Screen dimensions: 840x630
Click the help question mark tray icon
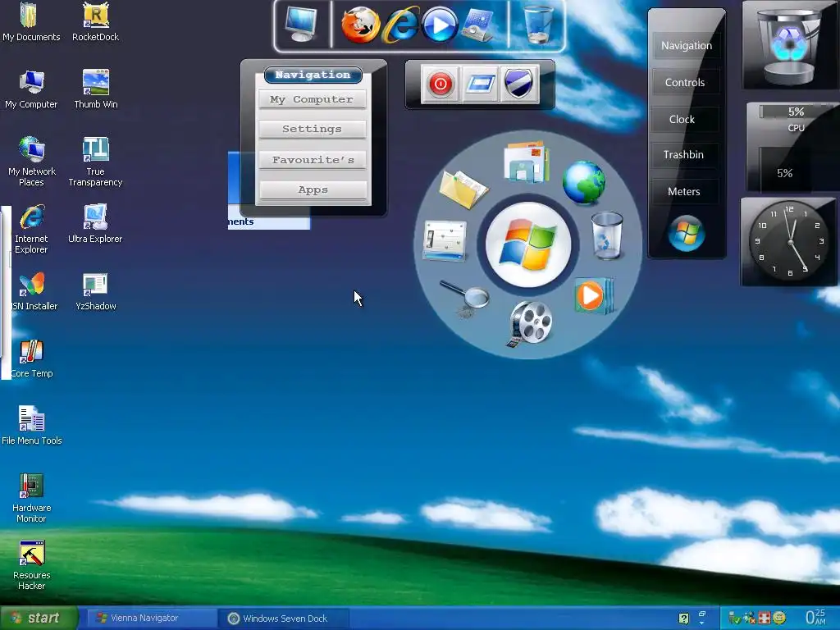tap(683, 619)
